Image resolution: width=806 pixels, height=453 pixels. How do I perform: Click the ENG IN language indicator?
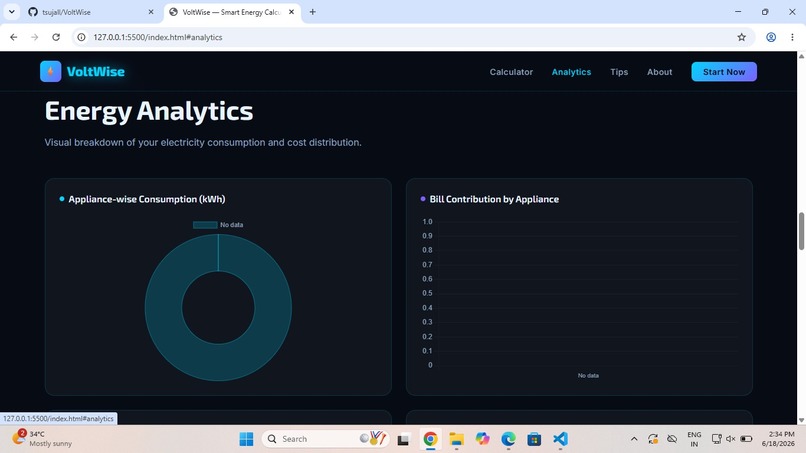tap(694, 439)
